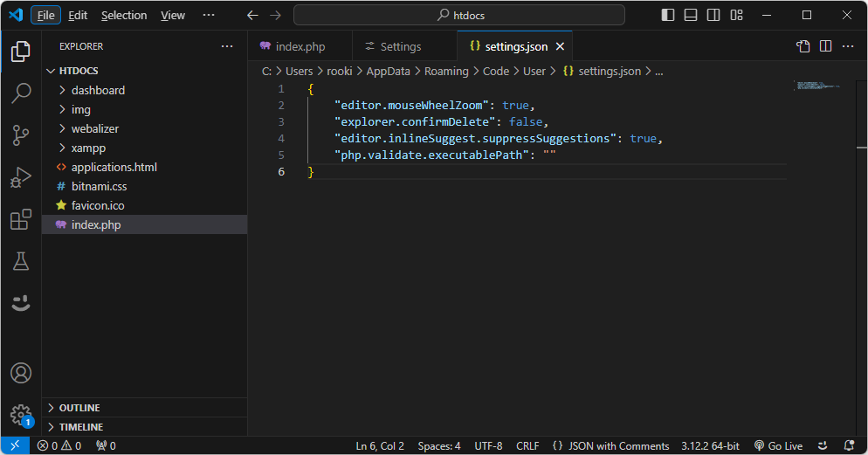Expand the img folder

(144, 109)
